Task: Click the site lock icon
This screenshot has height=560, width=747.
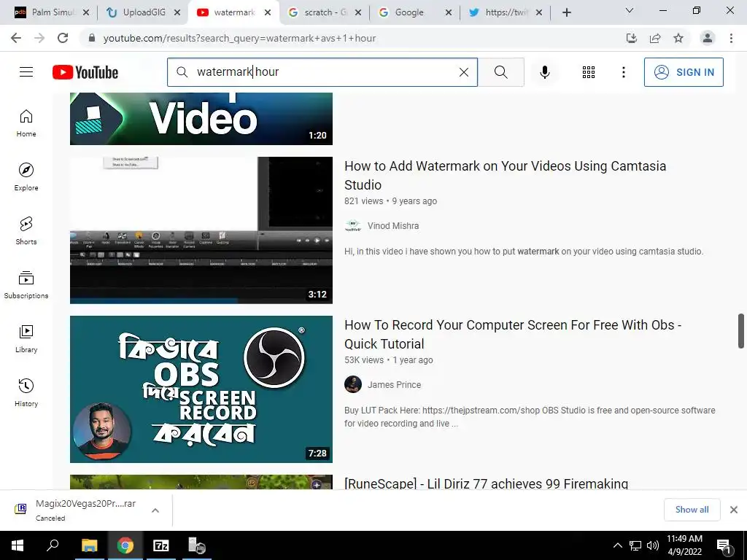Action: tap(92, 38)
